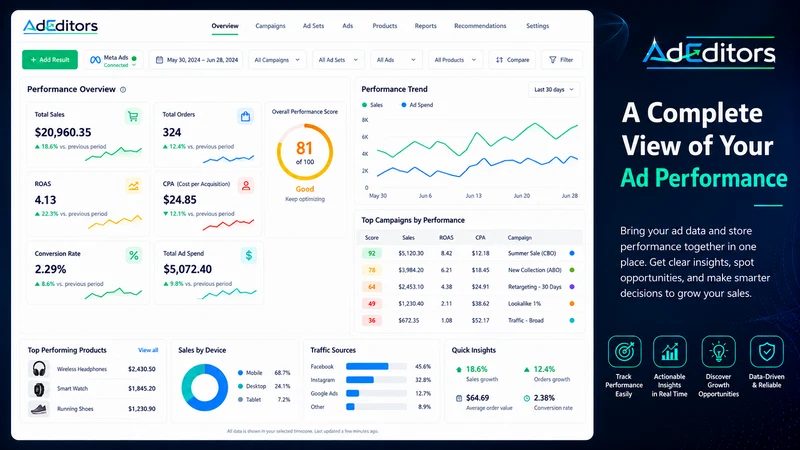Viewport: 800px width, 450px height.
Task: Open the Reports tab
Action: click(x=426, y=26)
